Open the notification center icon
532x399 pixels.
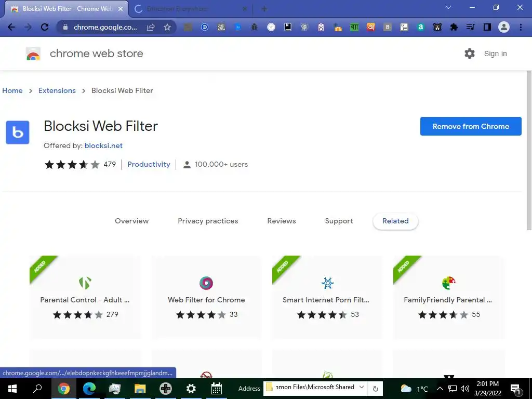pyautogui.click(x=516, y=389)
